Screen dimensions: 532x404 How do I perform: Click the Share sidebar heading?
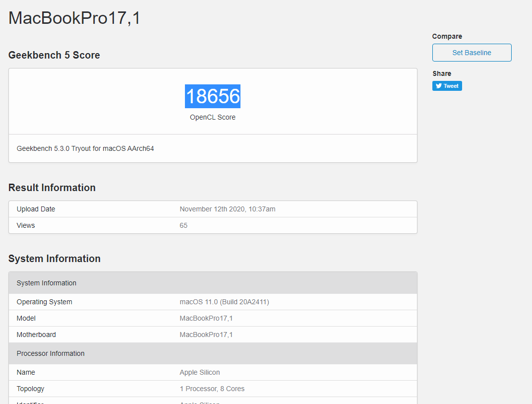point(442,73)
